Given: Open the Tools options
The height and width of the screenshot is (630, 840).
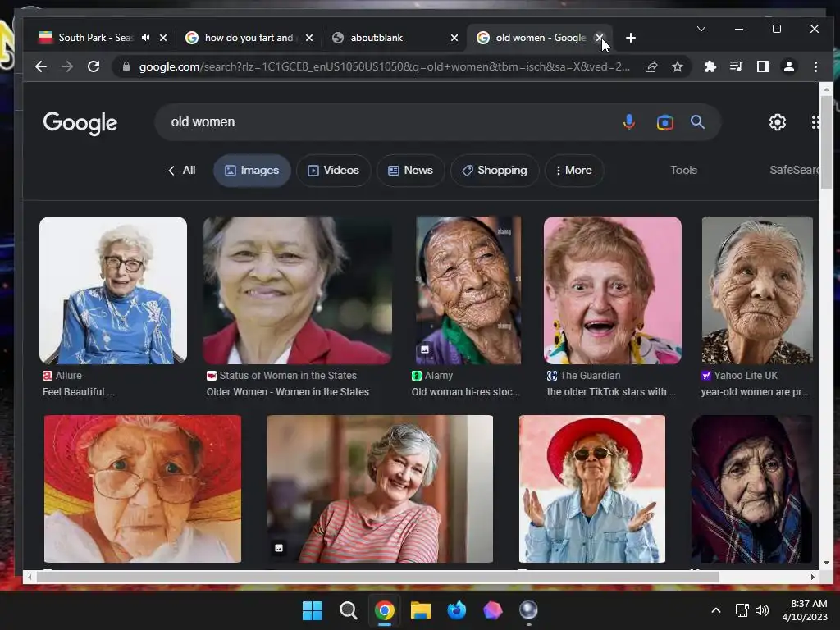Looking at the screenshot, I should click(x=683, y=171).
